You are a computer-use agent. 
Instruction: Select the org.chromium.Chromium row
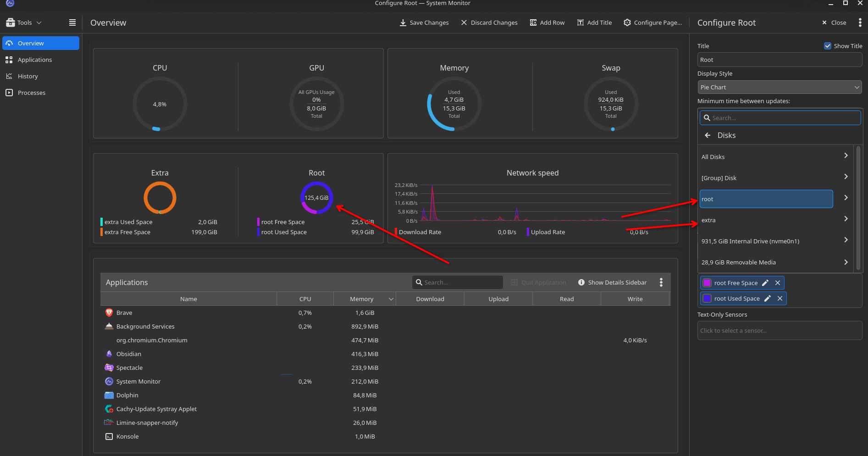coord(385,340)
